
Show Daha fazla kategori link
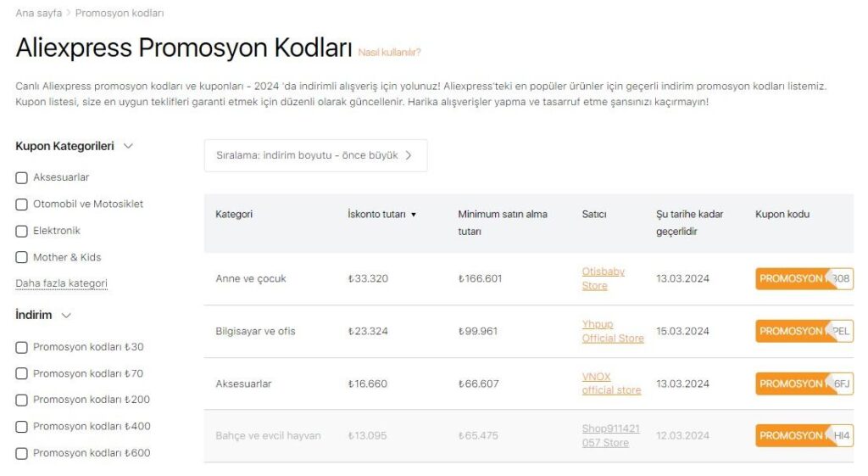(61, 283)
